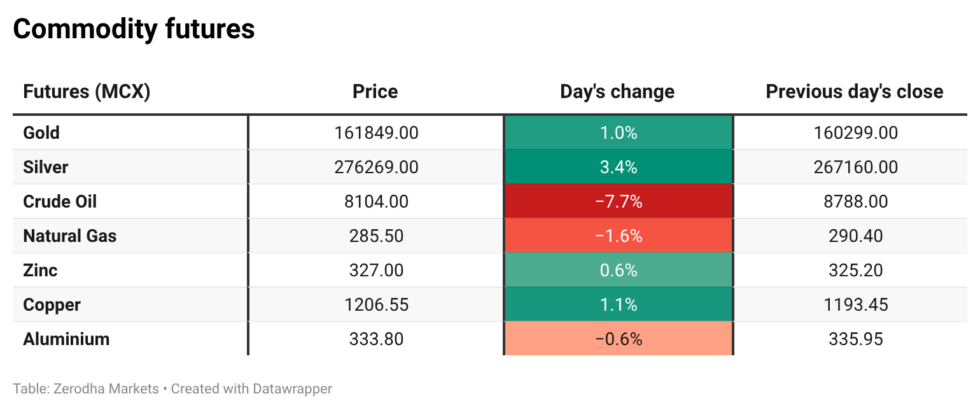980x410 pixels.
Task: Click the green 1.0% Gold change cell
Action: [618, 133]
